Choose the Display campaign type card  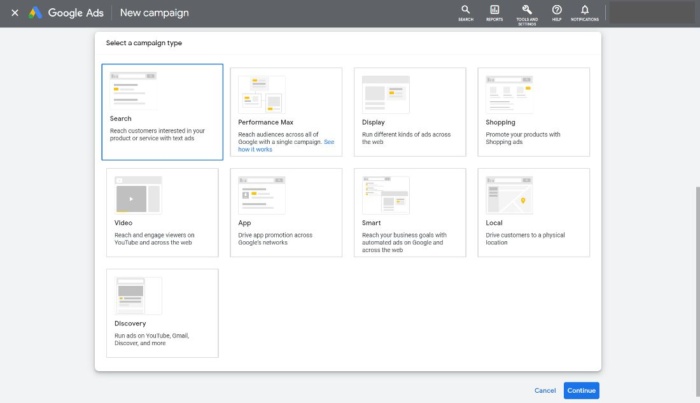(x=410, y=112)
